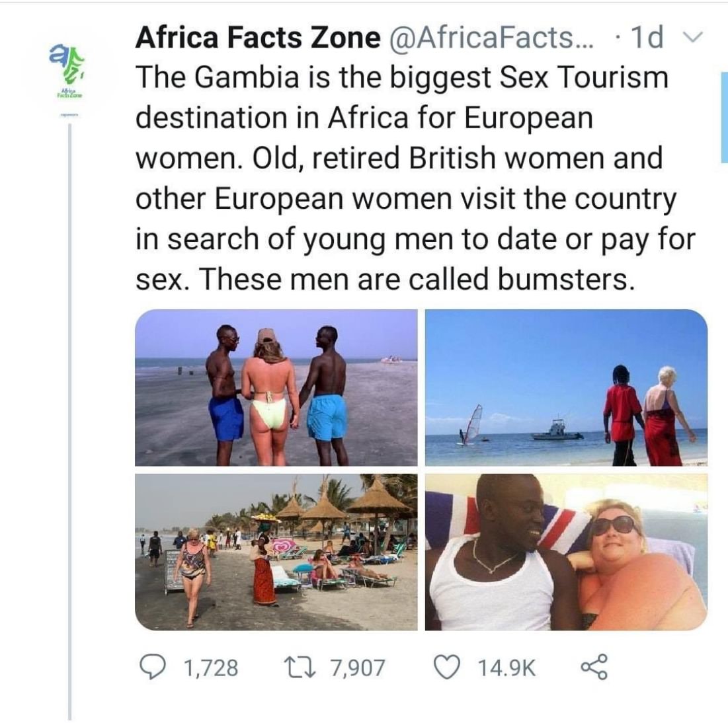Viewport: 728px width, 723px height.
Task: Tap the reply speech bubble icon
Action: pos(151,667)
